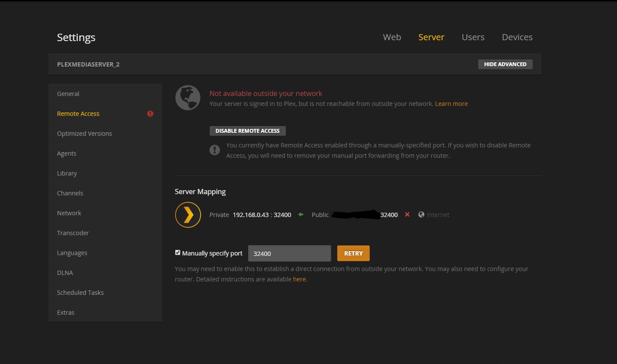Screen dimensions: 617x364
Task: Open Optimized Versions settings
Action: coord(105,134)
